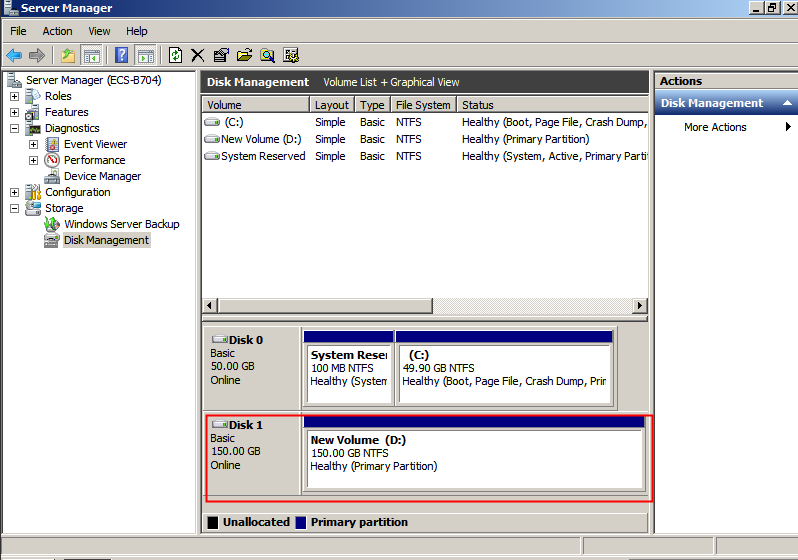Expand the Features tree node
Viewport: 798px width, 560px height.
(14, 113)
